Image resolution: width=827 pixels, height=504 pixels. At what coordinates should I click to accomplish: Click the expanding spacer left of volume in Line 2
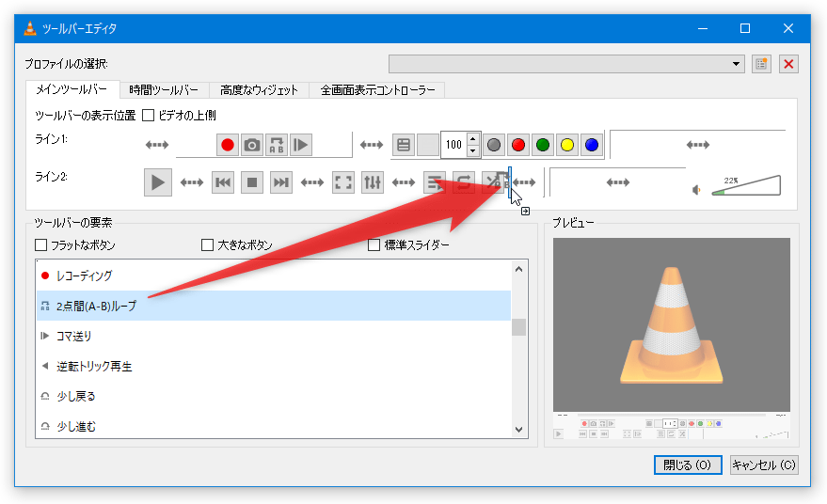point(617,182)
